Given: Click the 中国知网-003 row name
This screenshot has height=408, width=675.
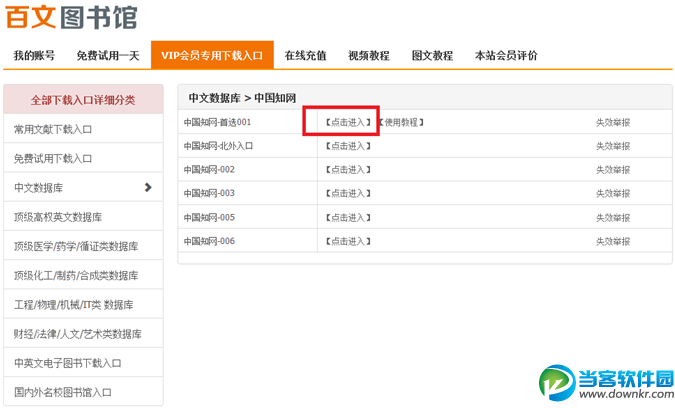Looking at the screenshot, I should pos(209,193).
